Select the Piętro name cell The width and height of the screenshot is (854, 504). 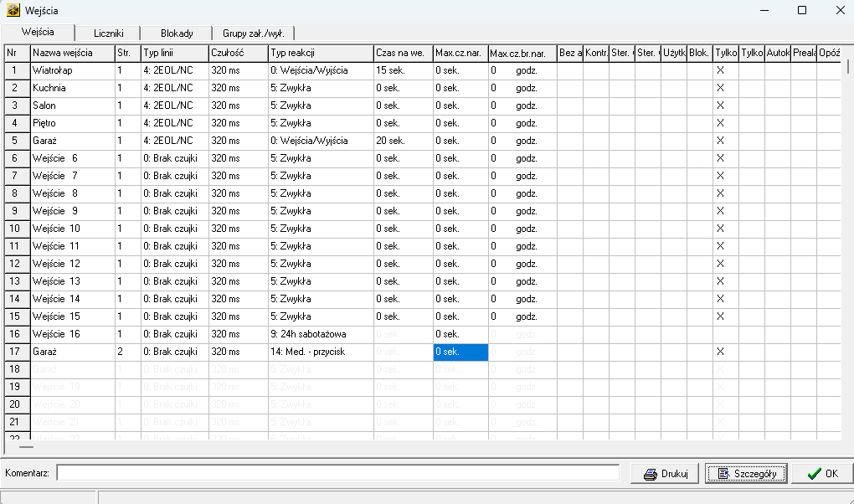point(73,123)
